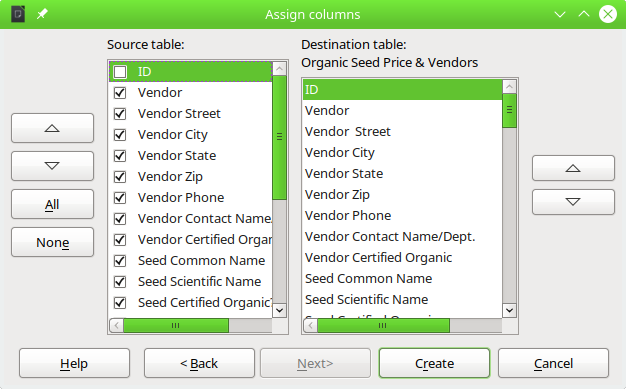
Task: Click the shade-down chevron in title bar
Action: (560, 14)
